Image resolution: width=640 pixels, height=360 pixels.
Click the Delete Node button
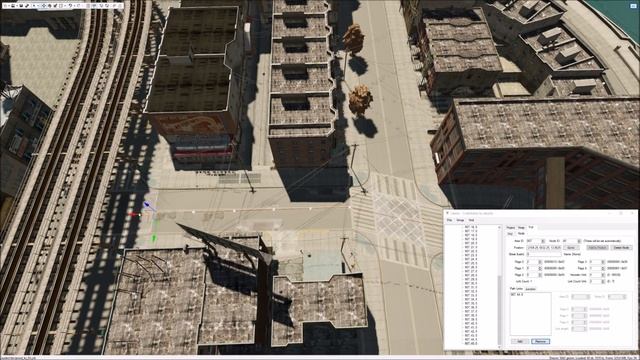coord(621,248)
